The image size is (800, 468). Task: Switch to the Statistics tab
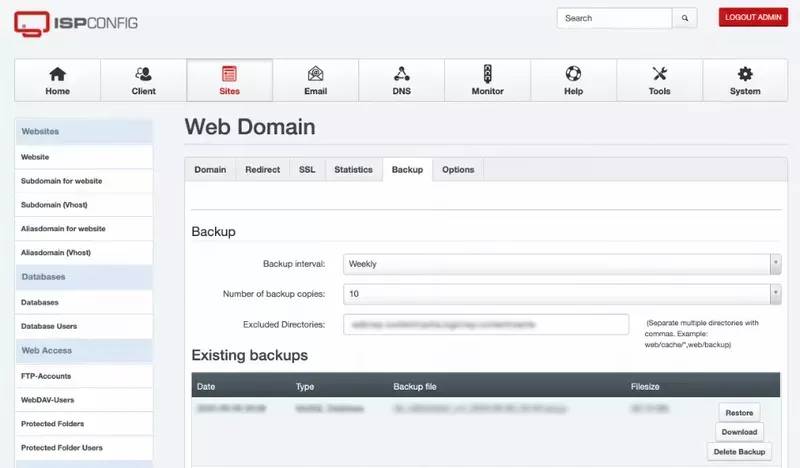[x=353, y=169]
